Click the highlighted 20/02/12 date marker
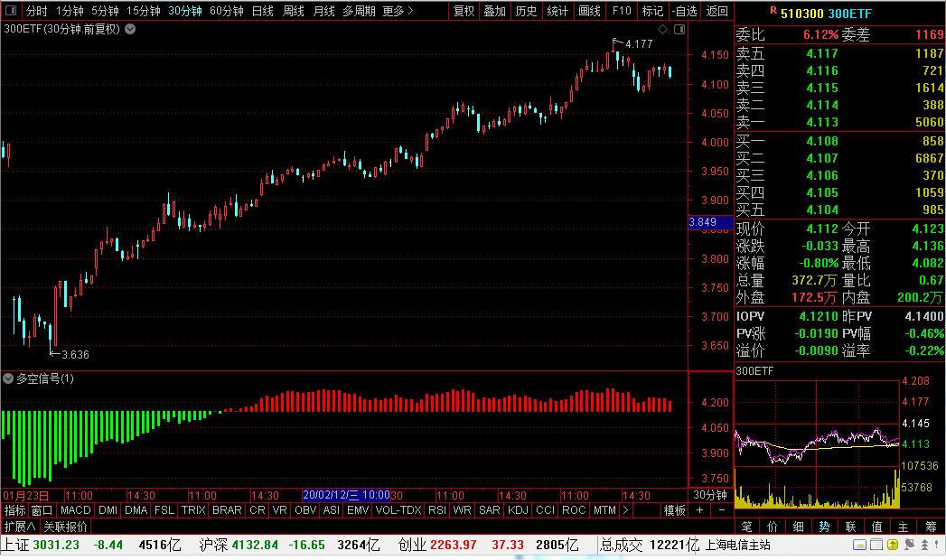The width and height of the screenshot is (946, 560). pyautogui.click(x=346, y=495)
